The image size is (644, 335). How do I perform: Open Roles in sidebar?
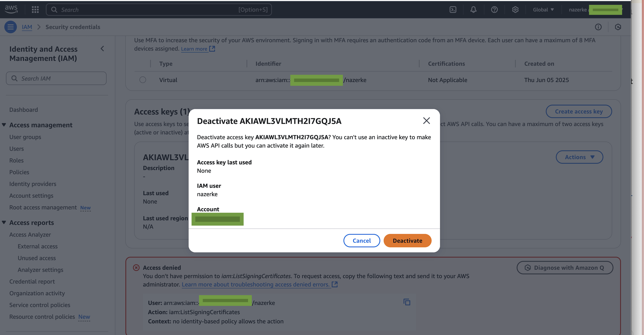point(16,161)
